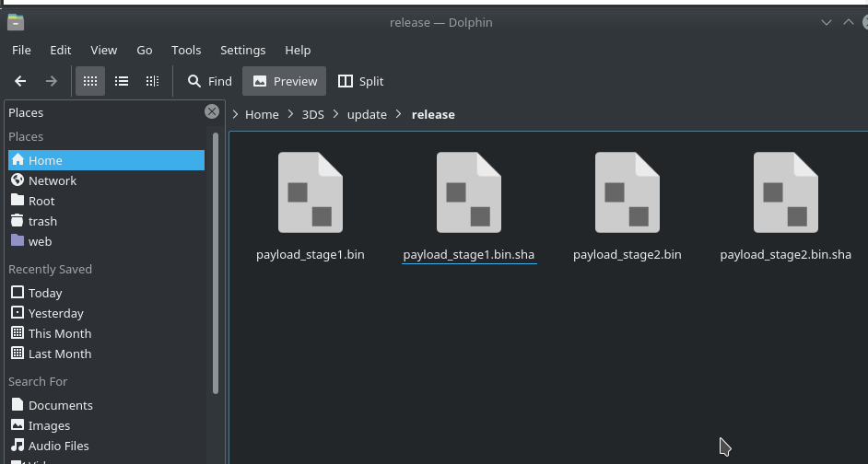Navigate to Home in breadcrumb
868x464 pixels.
click(262, 114)
